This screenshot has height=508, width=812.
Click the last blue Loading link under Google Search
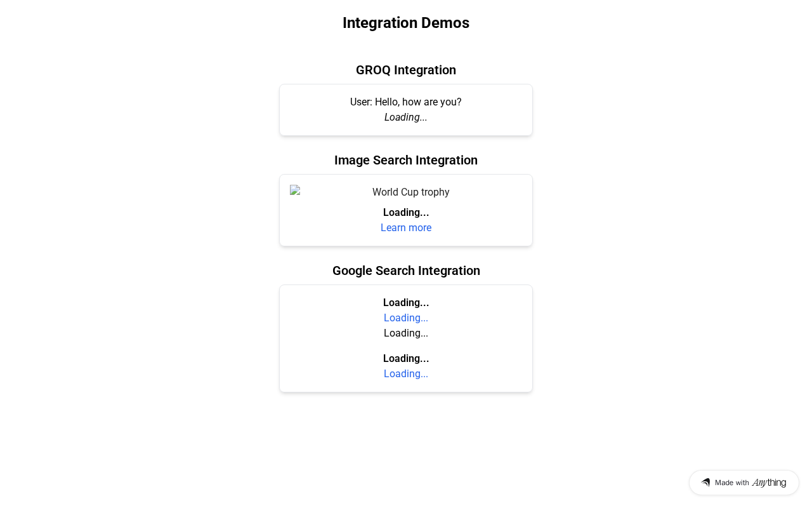point(406,373)
